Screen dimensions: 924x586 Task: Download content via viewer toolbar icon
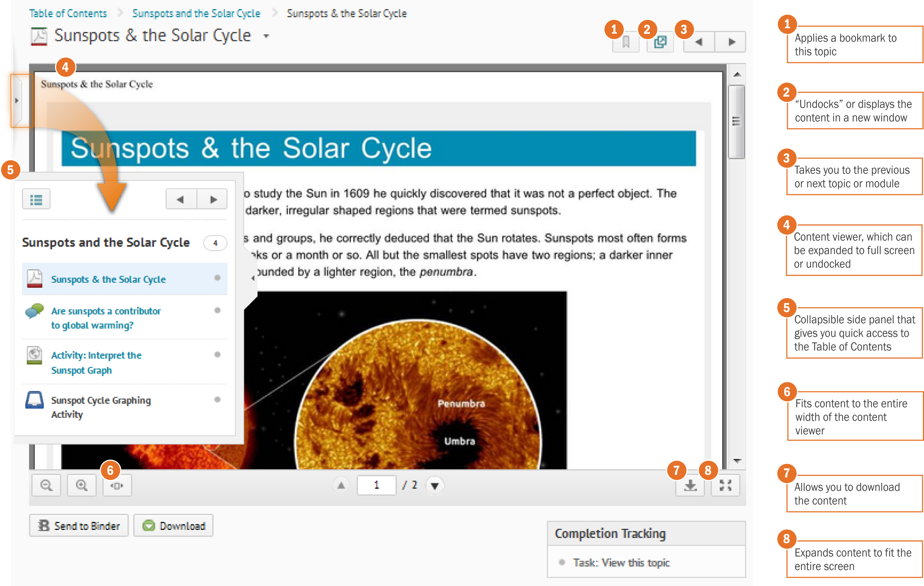690,485
